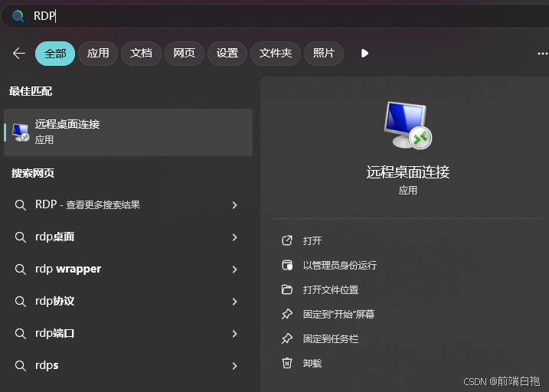Click the remote desktop icon in best match
The width and height of the screenshot is (549, 392).
coord(21,132)
